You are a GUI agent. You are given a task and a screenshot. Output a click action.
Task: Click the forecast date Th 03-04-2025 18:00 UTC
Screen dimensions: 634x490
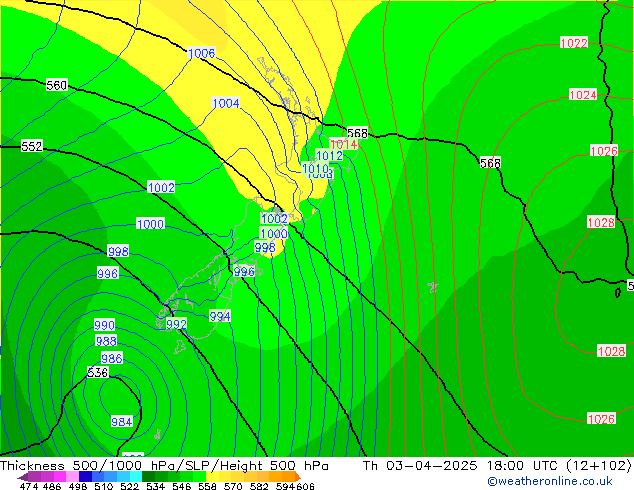462,466
